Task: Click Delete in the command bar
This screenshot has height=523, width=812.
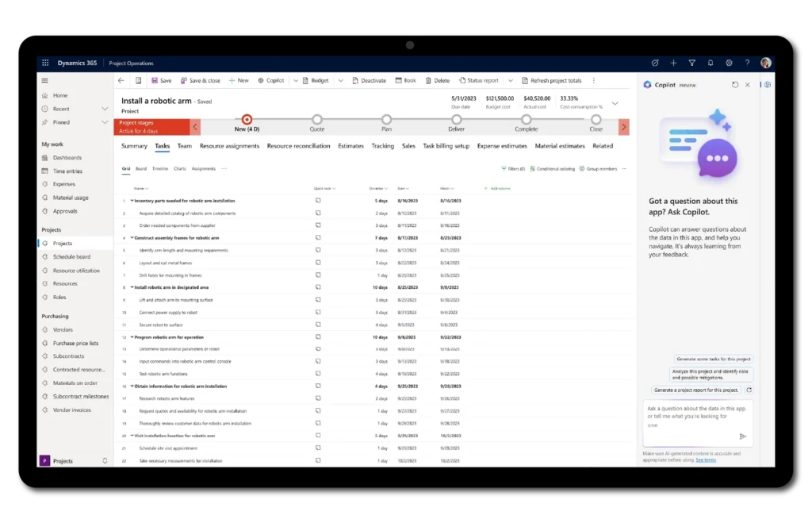Action: pos(438,80)
